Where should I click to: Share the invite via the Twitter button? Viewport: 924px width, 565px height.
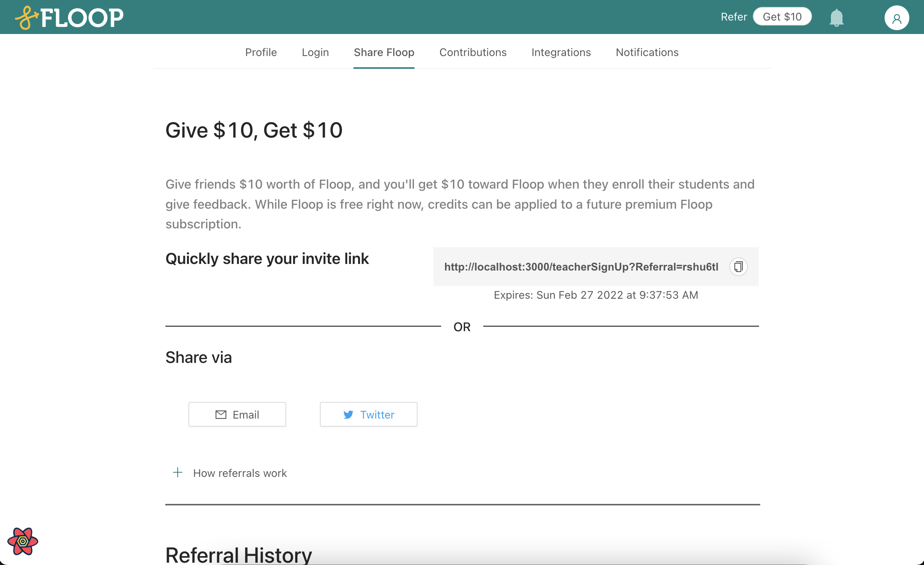369,414
